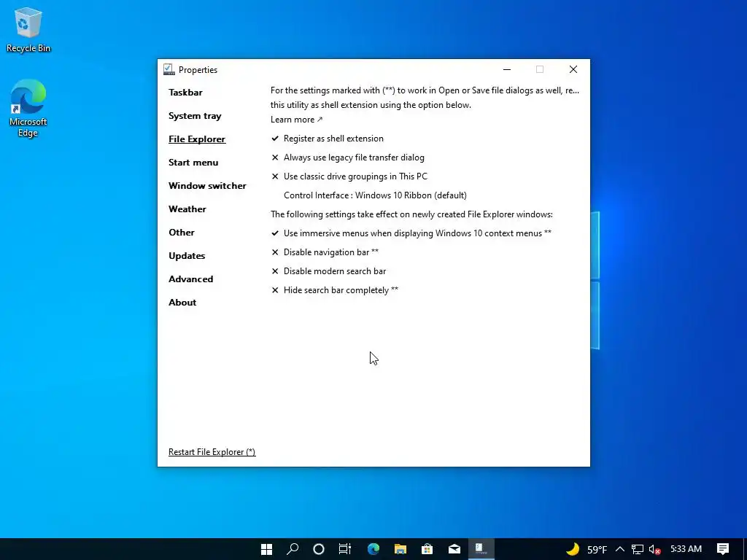Click the Show desktop sliver at taskbar end

(x=745, y=549)
